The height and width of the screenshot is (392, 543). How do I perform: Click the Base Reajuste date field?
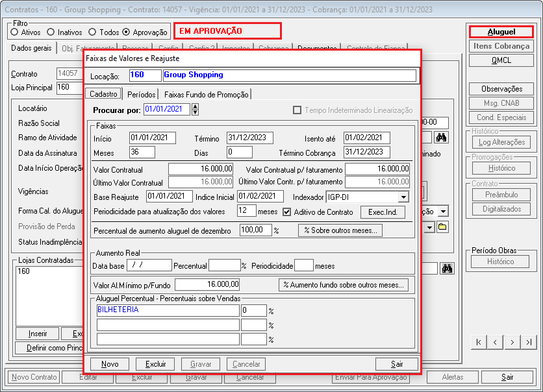click(x=170, y=196)
